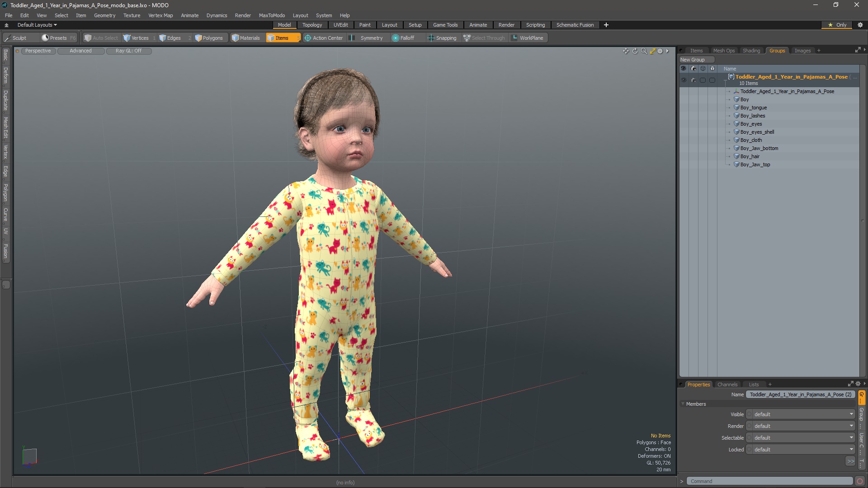Edit the group Name field
The height and width of the screenshot is (488, 868).
(x=800, y=394)
